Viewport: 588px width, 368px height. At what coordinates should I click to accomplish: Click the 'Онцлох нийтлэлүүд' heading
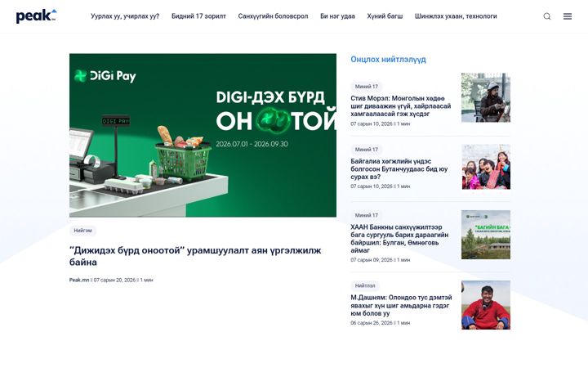[388, 60]
